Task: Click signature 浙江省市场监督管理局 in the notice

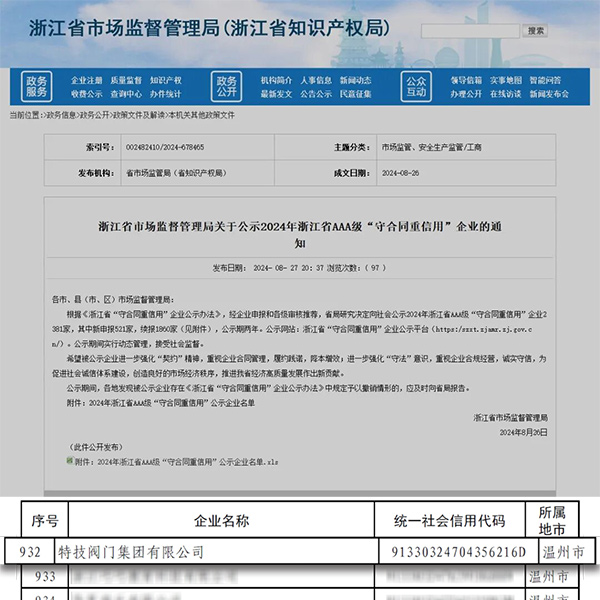Action: [510, 418]
